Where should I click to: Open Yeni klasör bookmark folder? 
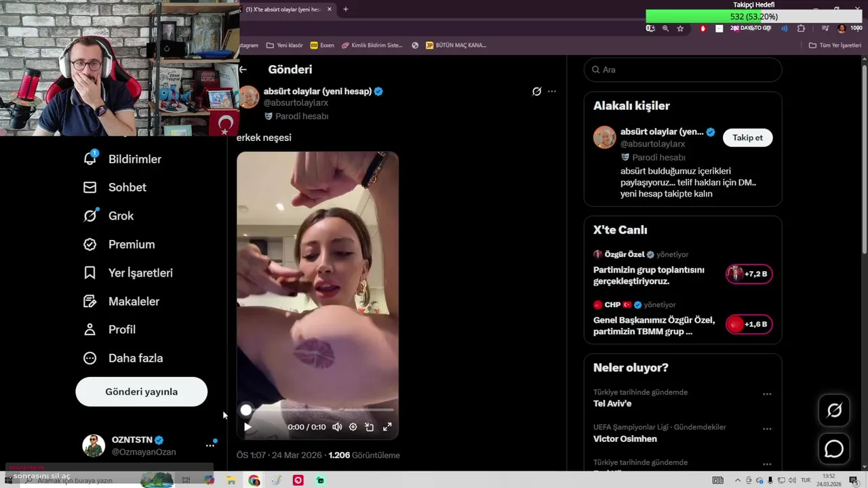tap(285, 45)
